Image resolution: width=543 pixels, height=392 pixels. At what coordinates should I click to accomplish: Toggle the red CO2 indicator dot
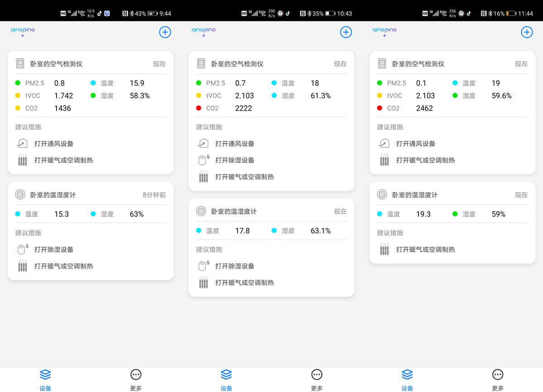pos(198,108)
